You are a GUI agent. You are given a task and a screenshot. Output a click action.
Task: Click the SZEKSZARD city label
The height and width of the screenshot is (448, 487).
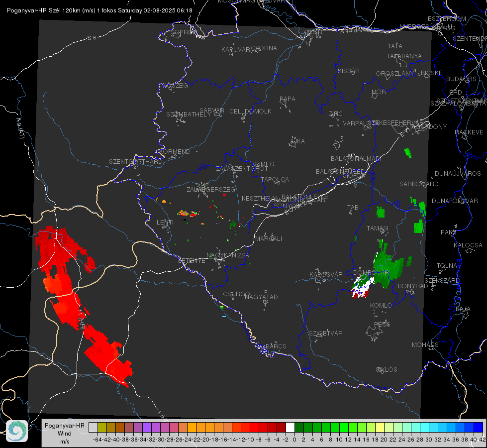tap(442, 281)
